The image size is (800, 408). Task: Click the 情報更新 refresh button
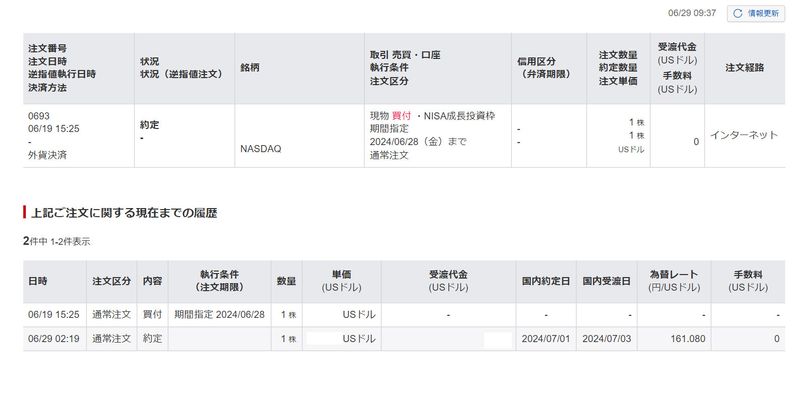pos(755,13)
